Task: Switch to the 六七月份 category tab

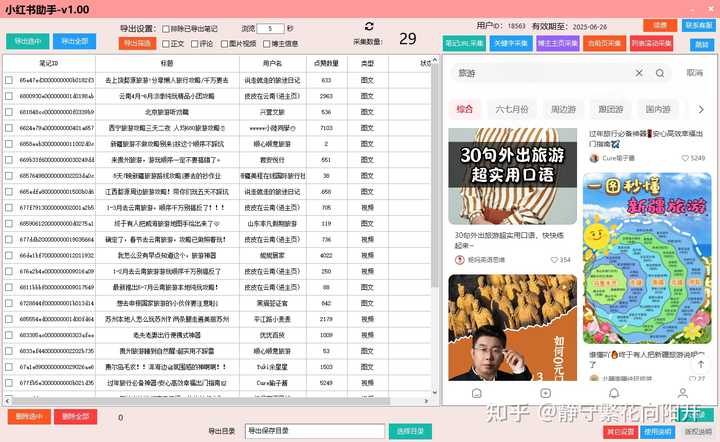Action: tap(510, 109)
